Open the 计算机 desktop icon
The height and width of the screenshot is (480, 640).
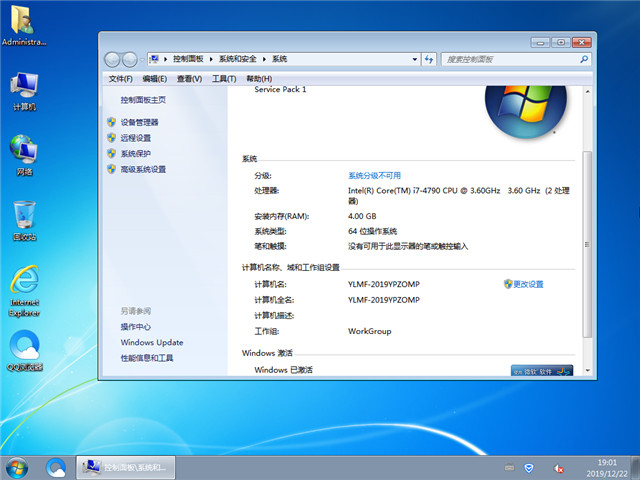click(24, 91)
